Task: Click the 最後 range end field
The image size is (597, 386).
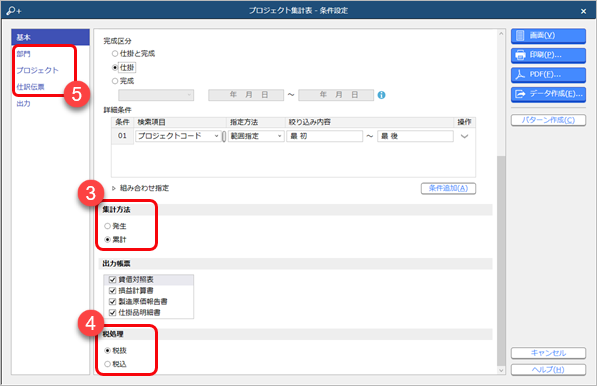Action: [x=415, y=136]
